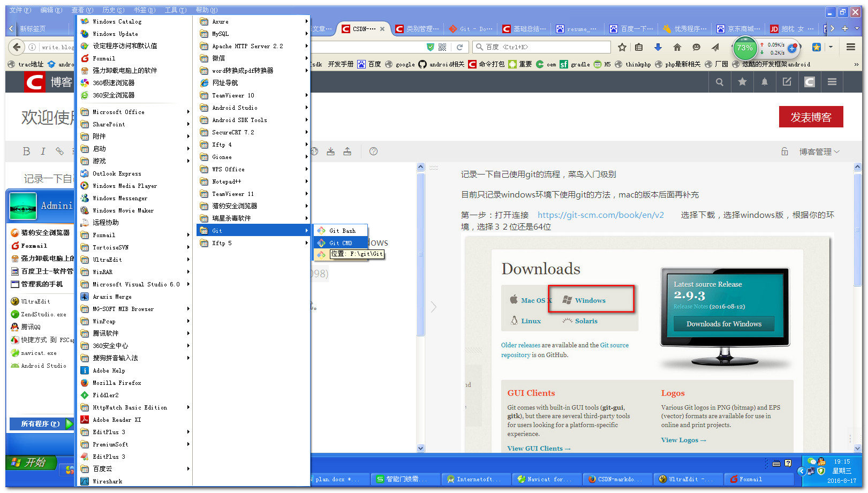Screen dimensions: 868x493
Task: Open 网址导航 shortcut
Action: coord(253,83)
